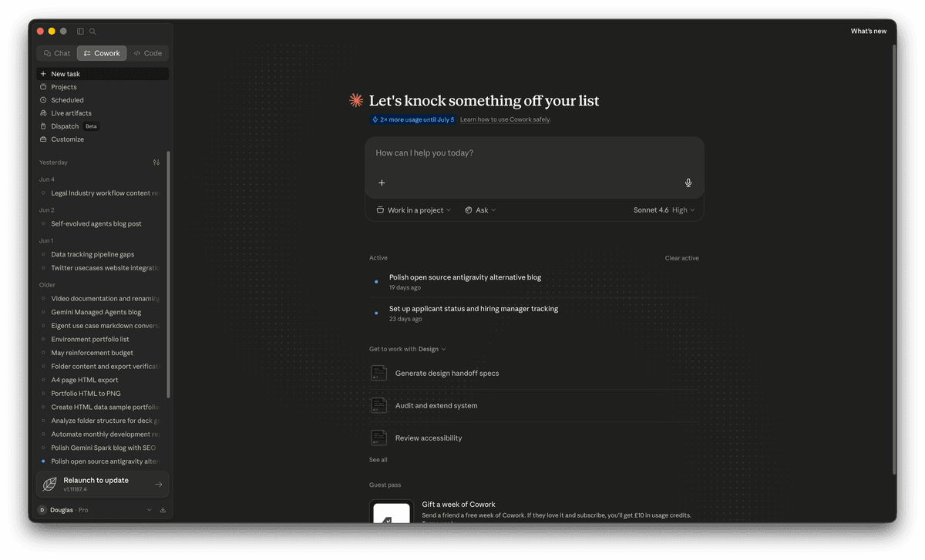Click the Relaunch to update card title
Image resolution: width=925 pixels, height=560 pixels.
tap(96, 480)
